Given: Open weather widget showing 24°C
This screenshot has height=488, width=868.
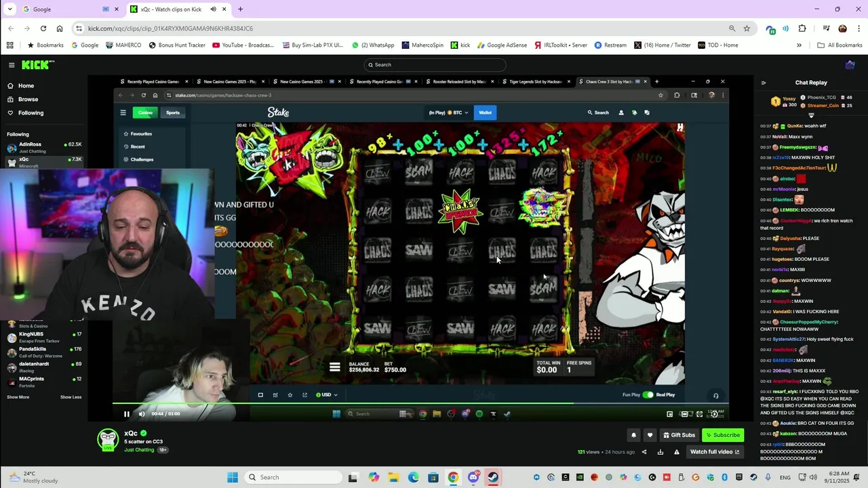Looking at the screenshot, I should coord(34,477).
